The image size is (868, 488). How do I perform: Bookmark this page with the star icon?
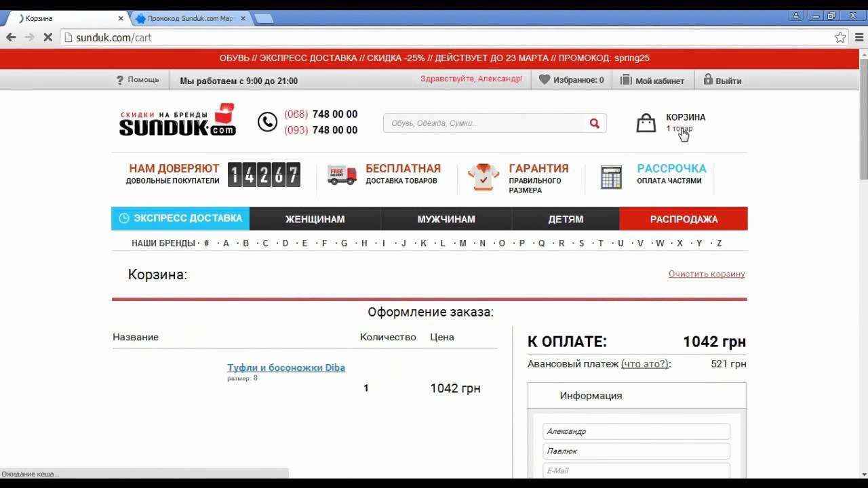pos(840,37)
